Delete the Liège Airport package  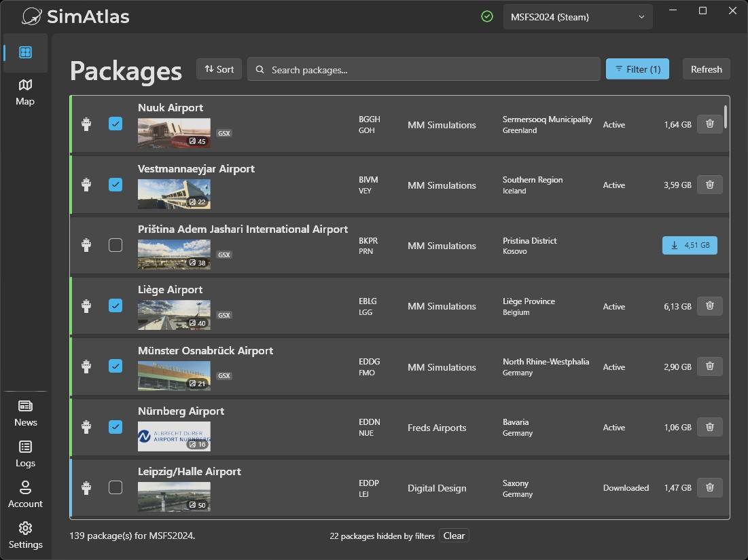pos(710,305)
